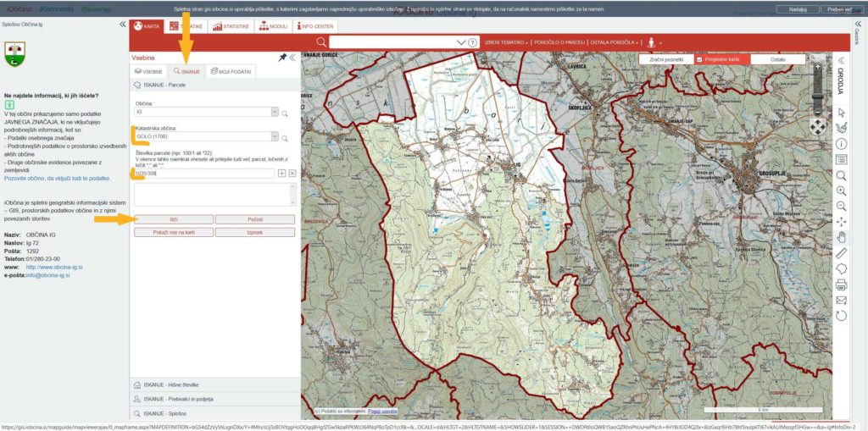
Task: Pin the Vsebine panel
Action: coord(281,58)
